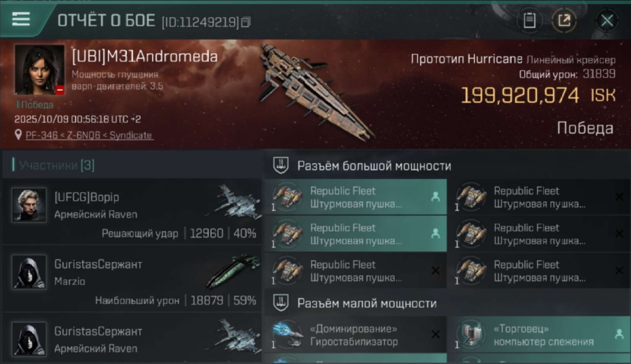The width and height of the screenshot is (631, 364).
Task: Select GuristasСержант Marzio participant entry
Action: pyautogui.click(x=132, y=279)
